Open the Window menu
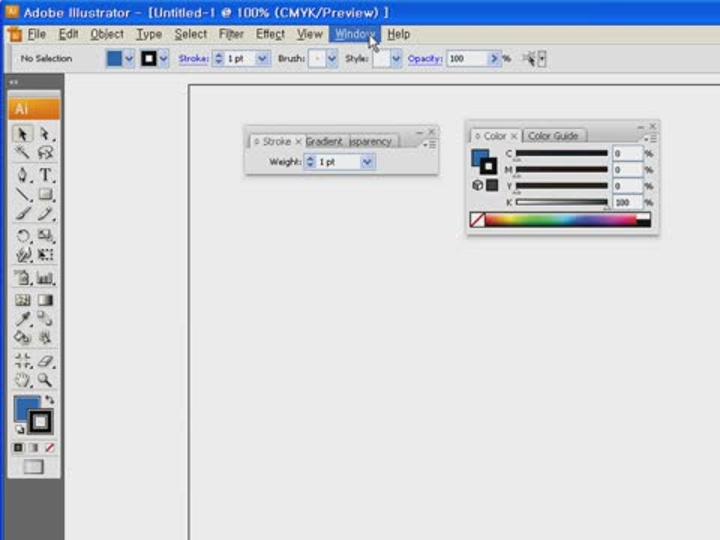The image size is (720, 540). tap(354, 34)
